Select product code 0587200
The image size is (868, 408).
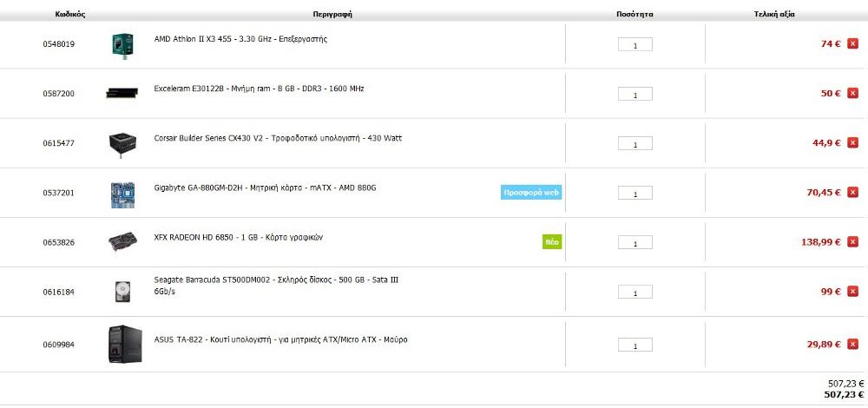pyautogui.click(x=59, y=94)
